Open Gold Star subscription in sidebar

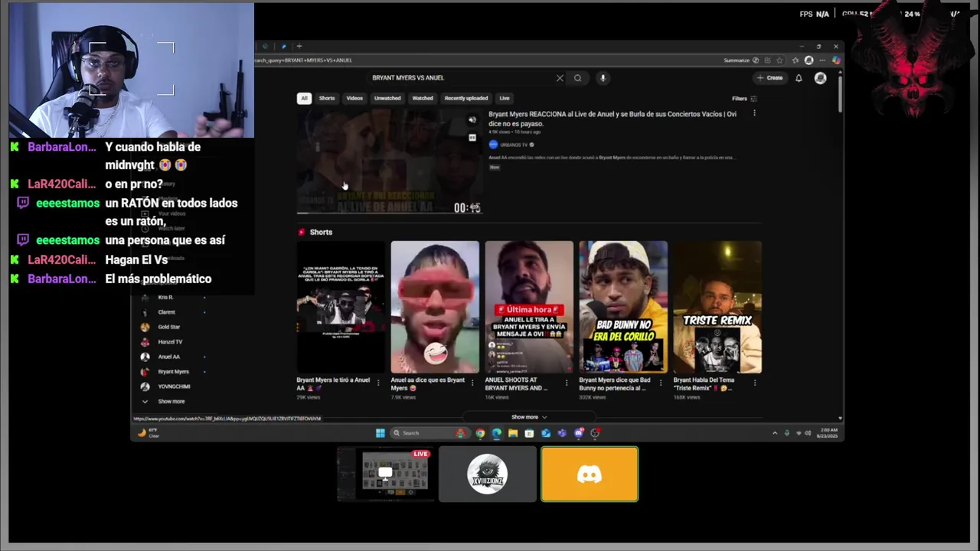[x=168, y=327]
